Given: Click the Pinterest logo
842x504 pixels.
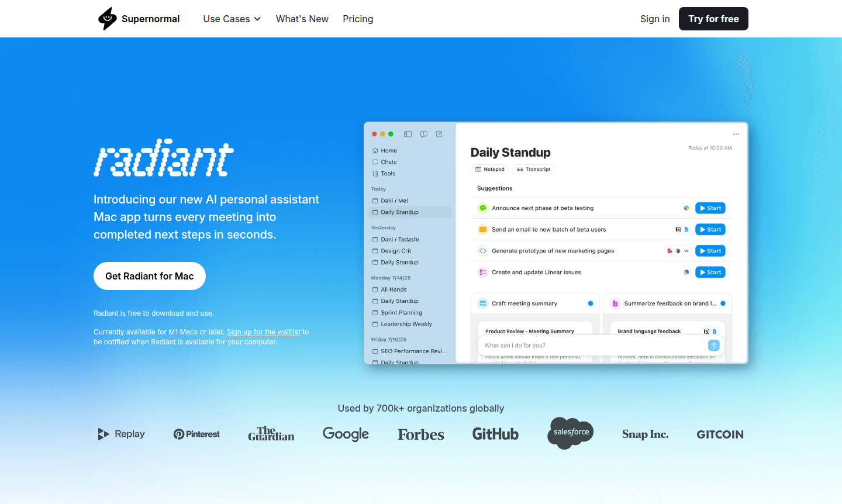Looking at the screenshot, I should click(x=196, y=434).
